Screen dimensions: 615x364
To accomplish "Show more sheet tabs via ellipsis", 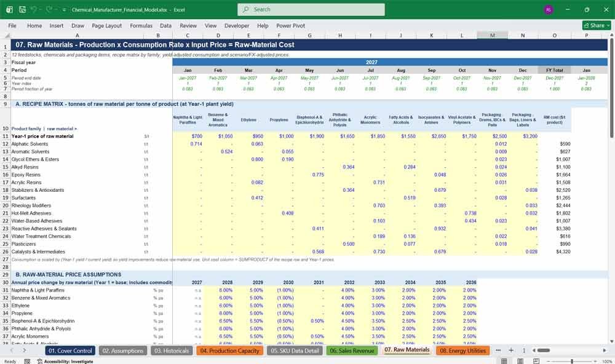I will click(498, 350).
